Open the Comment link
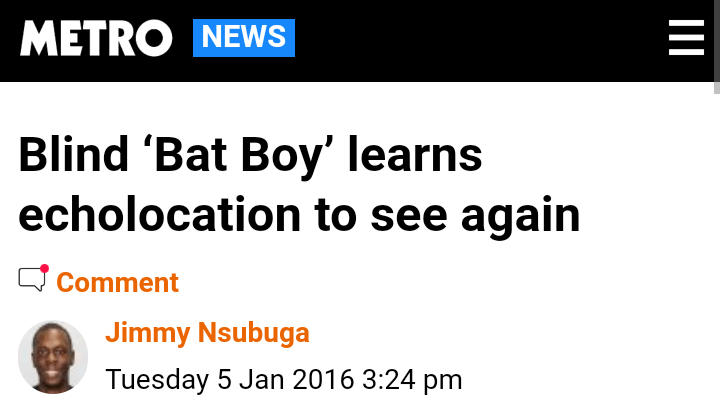Image resolution: width=720 pixels, height=409 pixels. point(117,282)
